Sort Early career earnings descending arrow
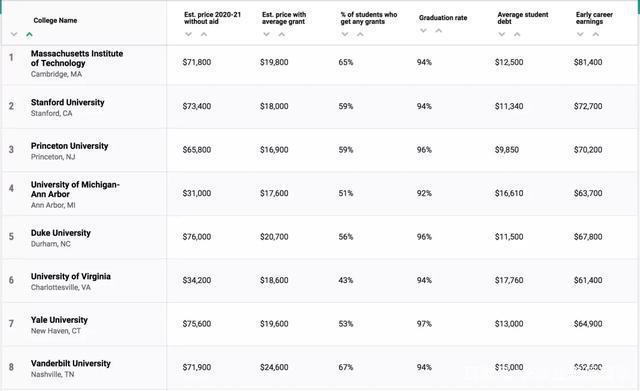640x391 pixels. click(x=580, y=34)
